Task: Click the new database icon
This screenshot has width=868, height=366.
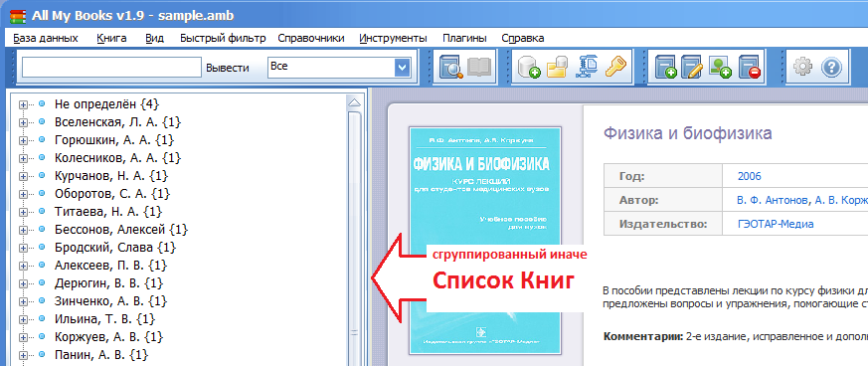Action: click(529, 68)
